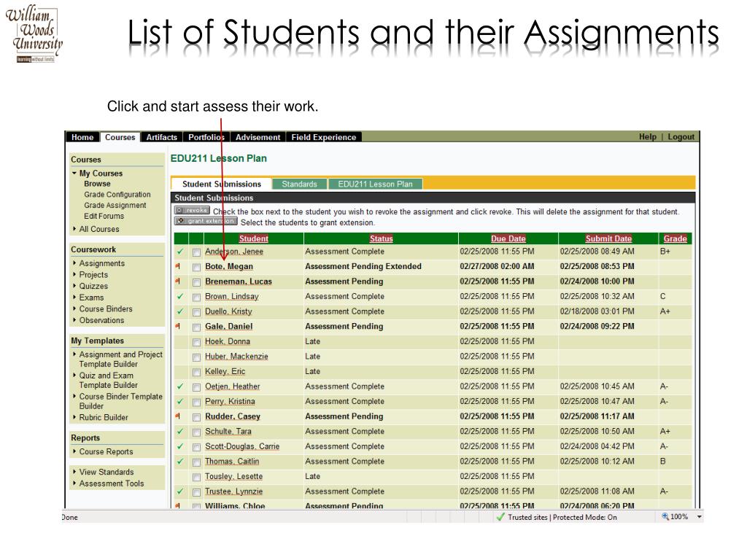This screenshot has width=747, height=560.
Task: Click pending flag icon for Bote, Megan
Action: coord(178,267)
